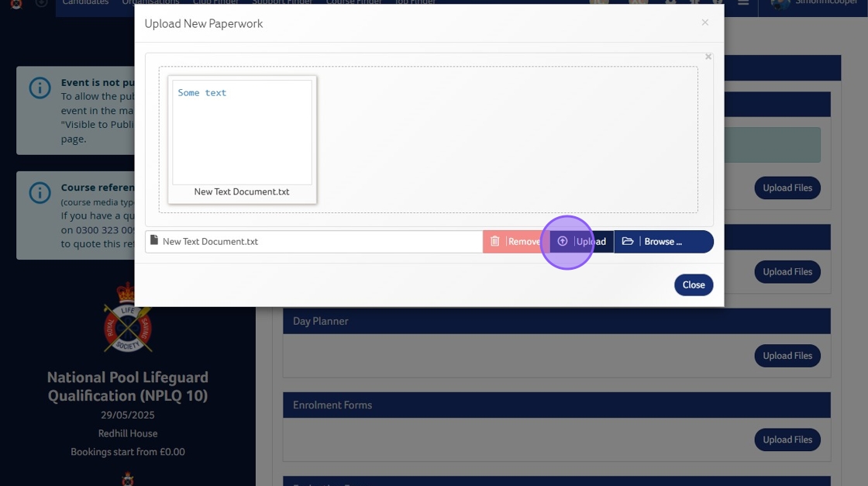
Task: Click the Royal Life Saving Society crest logo
Action: pyautogui.click(x=127, y=318)
